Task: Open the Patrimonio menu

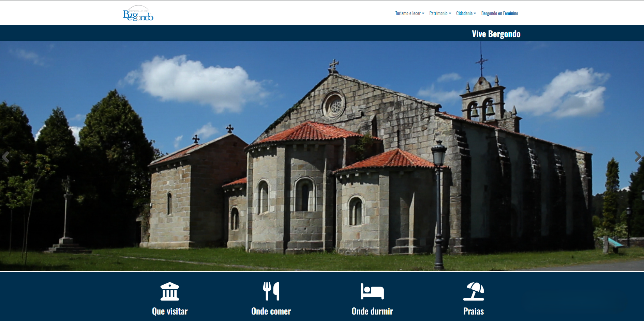Action: [x=438, y=13]
